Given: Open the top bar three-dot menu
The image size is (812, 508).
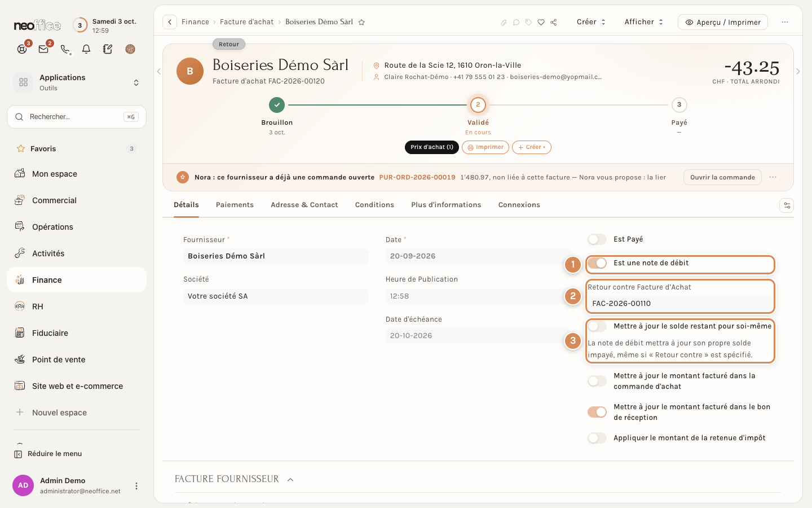Looking at the screenshot, I should (x=785, y=22).
